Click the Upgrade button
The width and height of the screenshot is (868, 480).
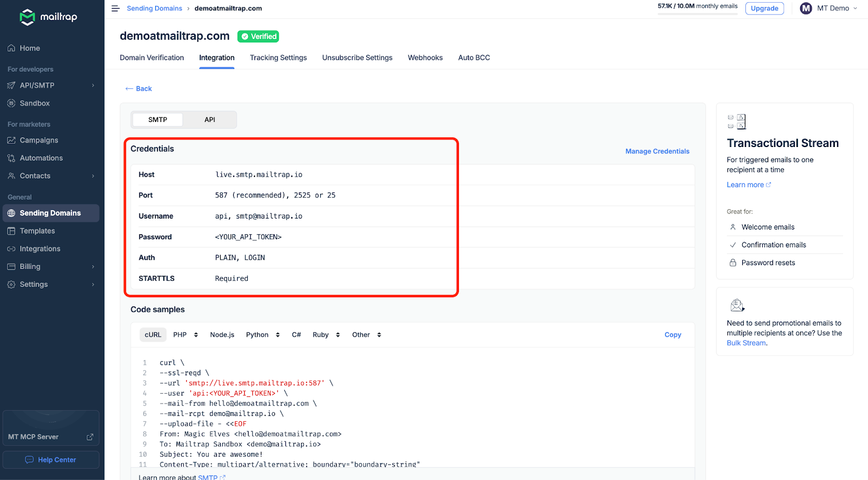point(764,8)
